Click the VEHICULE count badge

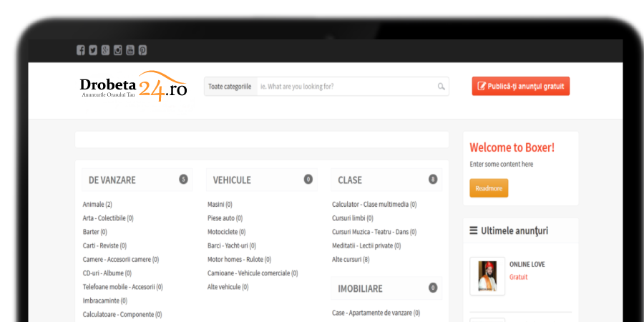[308, 179]
